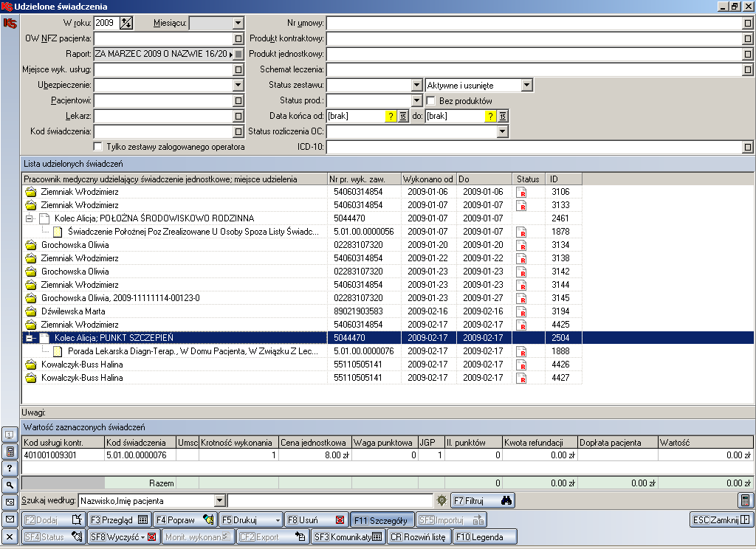Click the help question mark in the left sidebar
The height and width of the screenshot is (549, 756).
click(10, 468)
